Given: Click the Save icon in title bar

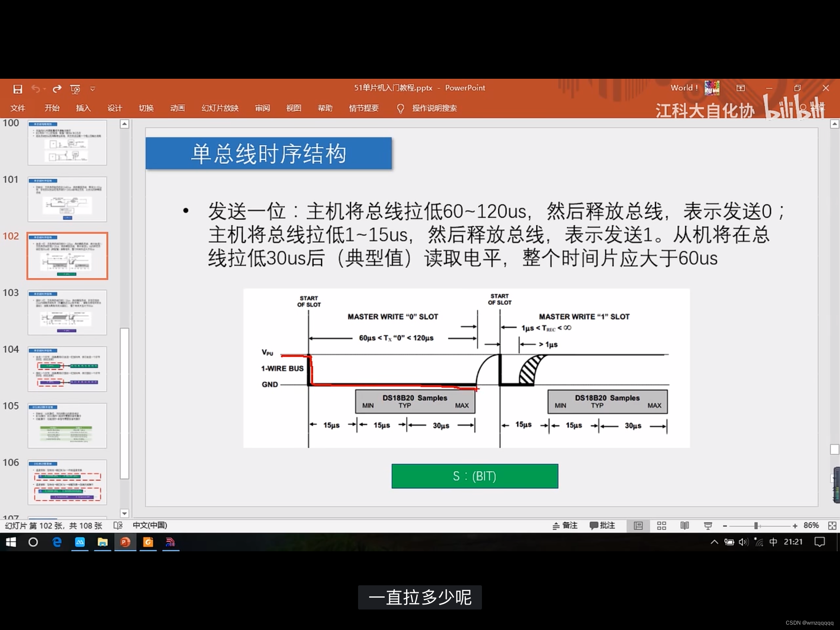Looking at the screenshot, I should (x=18, y=89).
